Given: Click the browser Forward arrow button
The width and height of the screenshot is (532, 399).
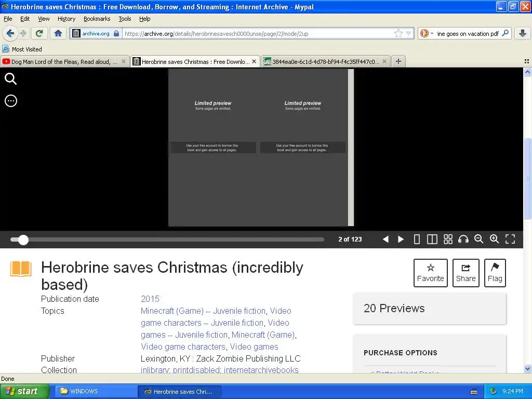Looking at the screenshot, I should [23, 33].
